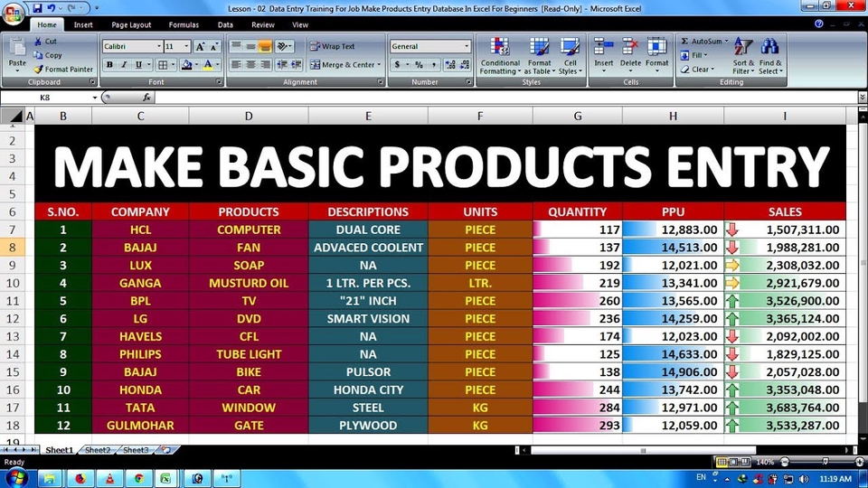The width and height of the screenshot is (868, 488).
Task: Click the Borders grid icon
Action: click(x=163, y=65)
